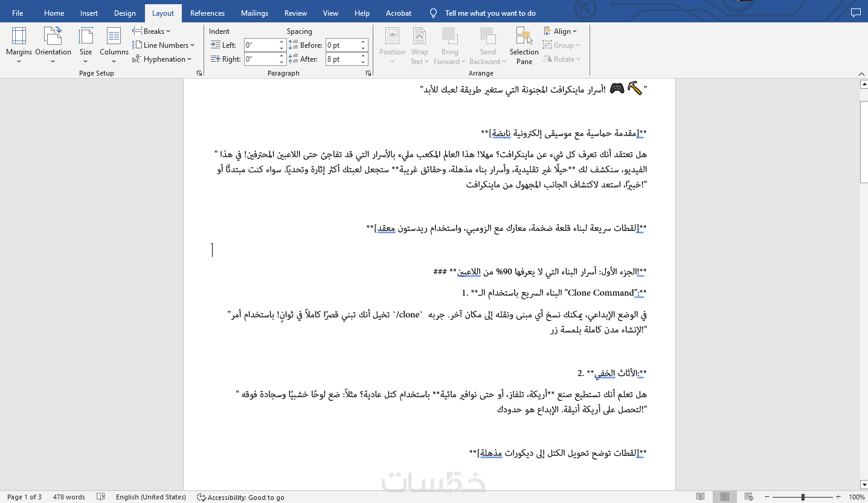Open the Page Setup dialog launcher

(199, 73)
